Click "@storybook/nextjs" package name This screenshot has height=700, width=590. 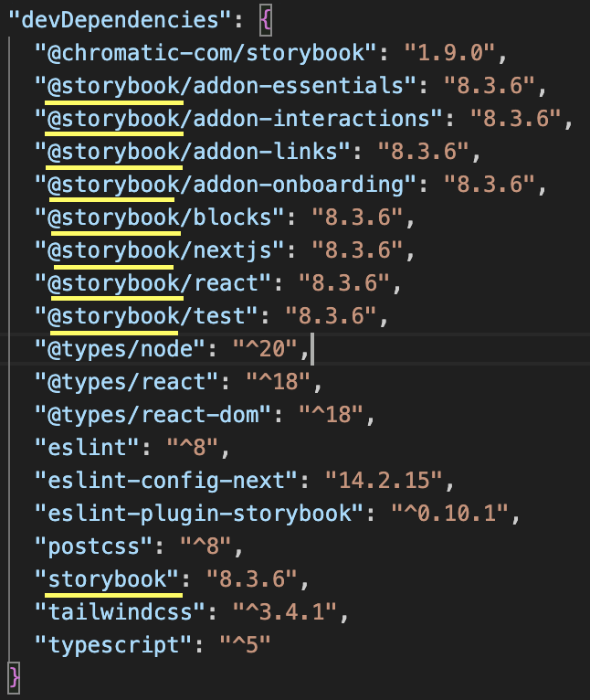(x=159, y=250)
